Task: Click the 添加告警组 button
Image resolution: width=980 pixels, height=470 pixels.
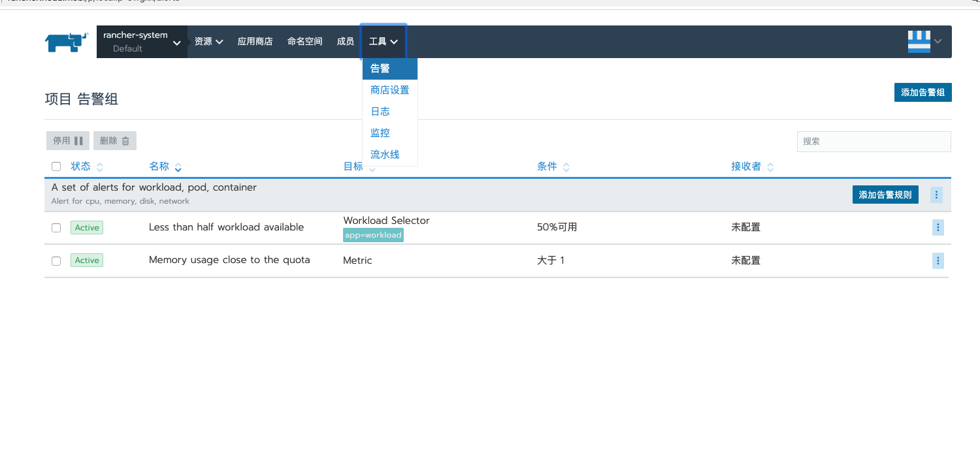Action: point(923,92)
